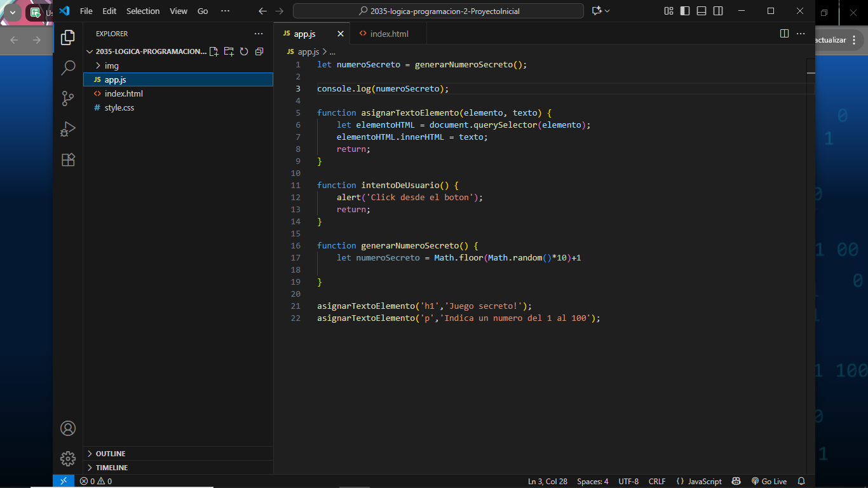Click the background browser tab list dropdown
Screen dimensions: 868x488
point(12,12)
